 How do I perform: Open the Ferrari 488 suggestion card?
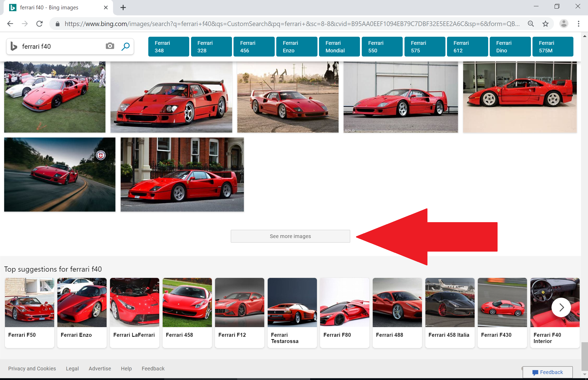[x=397, y=313]
